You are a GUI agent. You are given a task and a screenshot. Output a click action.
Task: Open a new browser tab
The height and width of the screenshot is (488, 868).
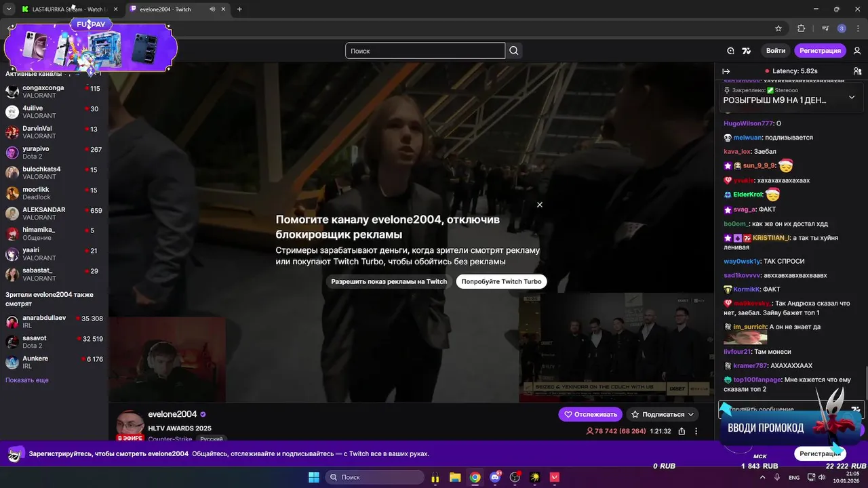point(239,9)
